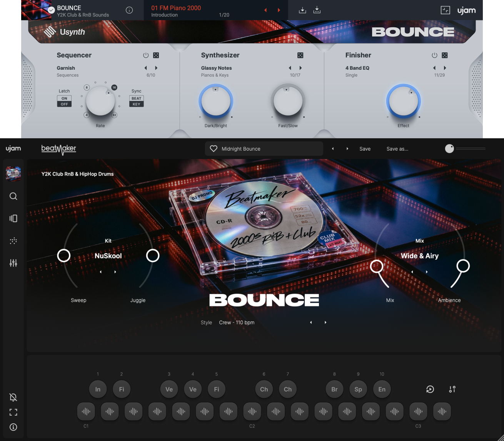Select previous Sequencer preset before Garnish
The width and height of the screenshot is (504, 441).
pos(146,68)
